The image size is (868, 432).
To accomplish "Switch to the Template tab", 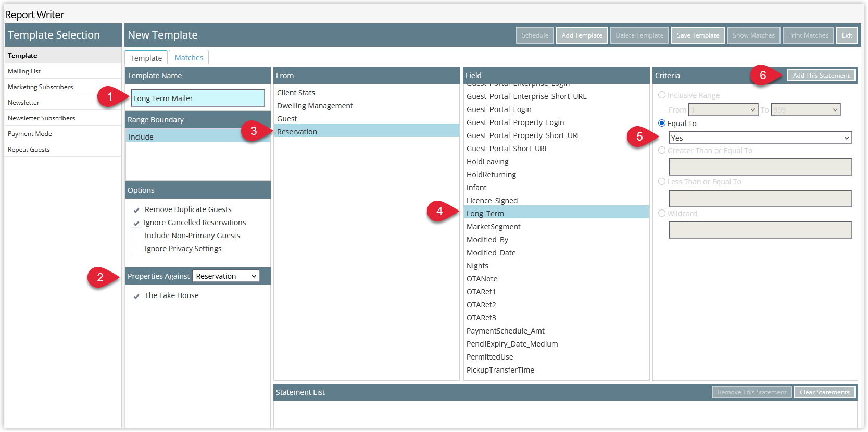I will click(146, 58).
